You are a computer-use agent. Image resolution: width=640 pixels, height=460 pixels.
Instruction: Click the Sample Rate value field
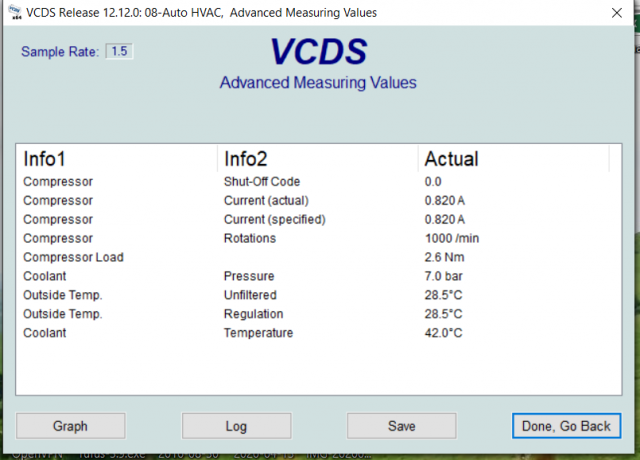119,51
